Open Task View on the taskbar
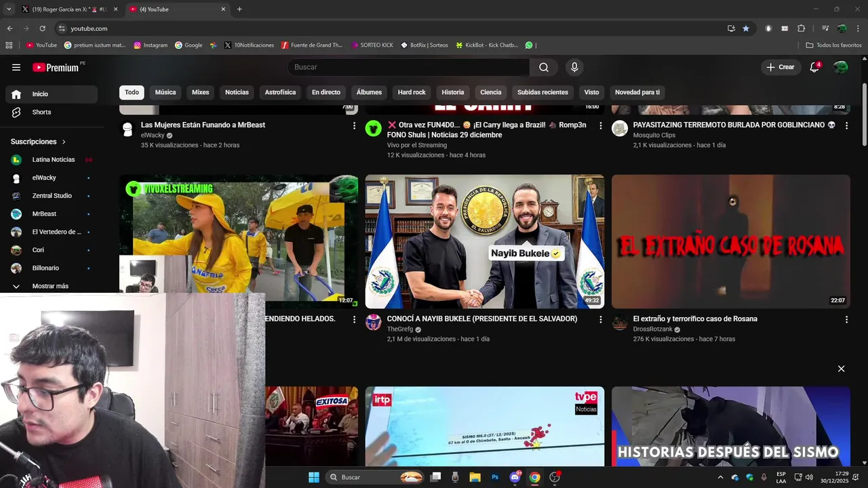Image resolution: width=868 pixels, height=488 pixels. (435, 477)
